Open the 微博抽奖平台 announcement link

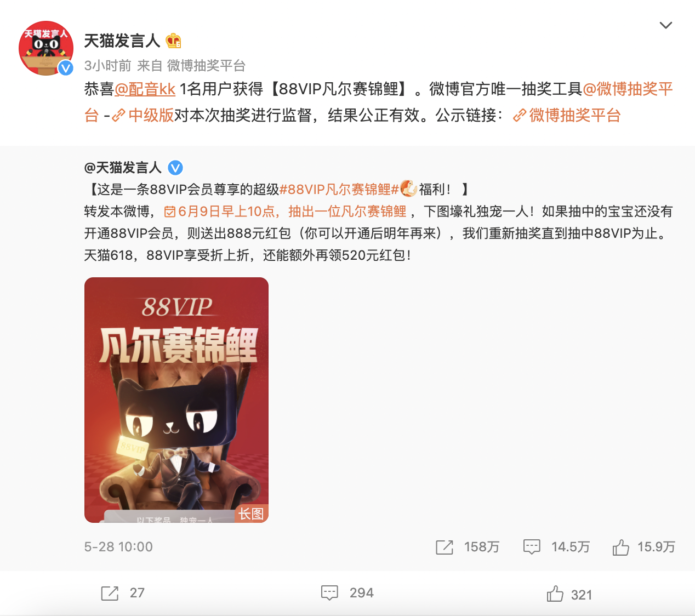point(567,115)
